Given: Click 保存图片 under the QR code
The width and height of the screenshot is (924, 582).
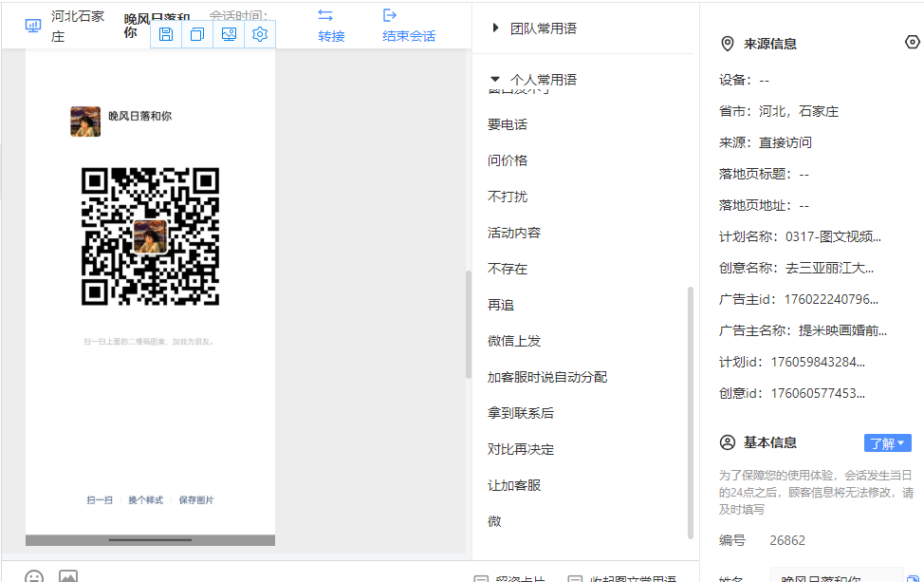Looking at the screenshot, I should [x=196, y=500].
